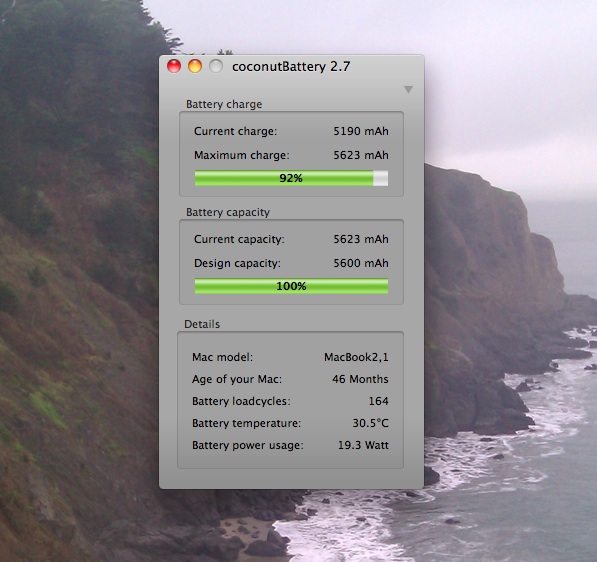Viewport: 597px width, 562px height.
Task: Minimize coconutBattery with the yellow button
Action: [x=195, y=66]
